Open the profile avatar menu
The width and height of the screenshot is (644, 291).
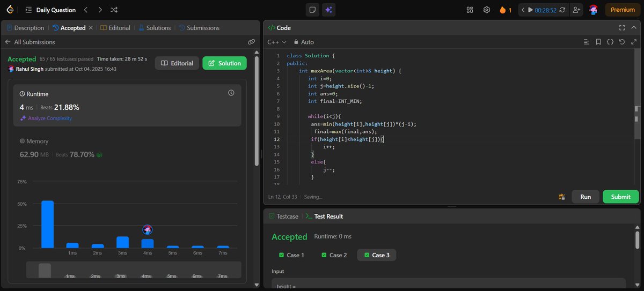coord(593,10)
